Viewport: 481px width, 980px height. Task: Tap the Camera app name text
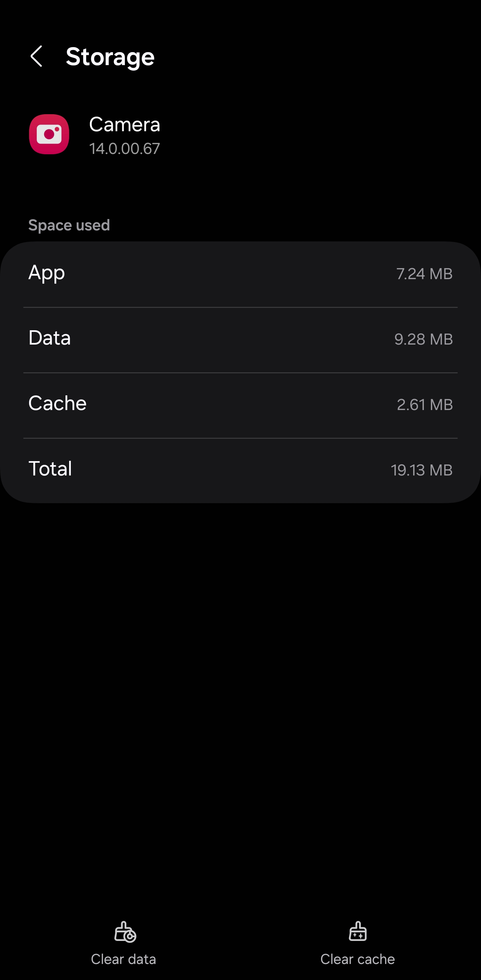coord(125,125)
